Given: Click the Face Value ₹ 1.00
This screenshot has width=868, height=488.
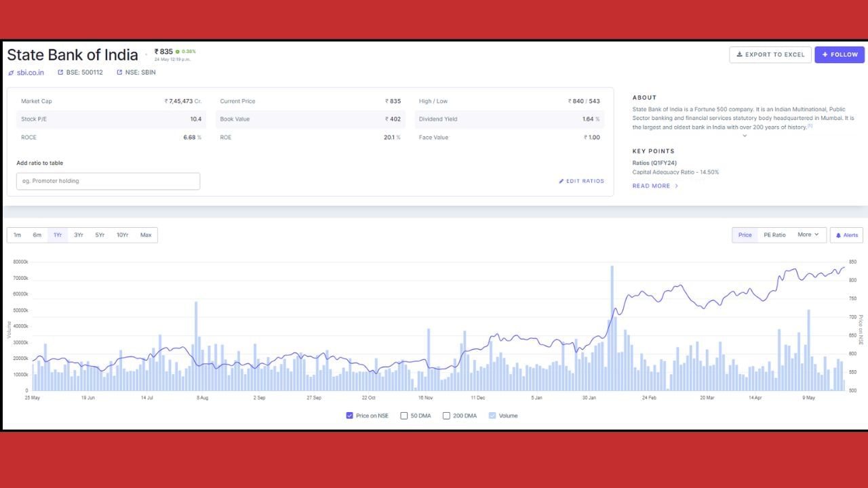Looking at the screenshot, I should coord(592,138).
